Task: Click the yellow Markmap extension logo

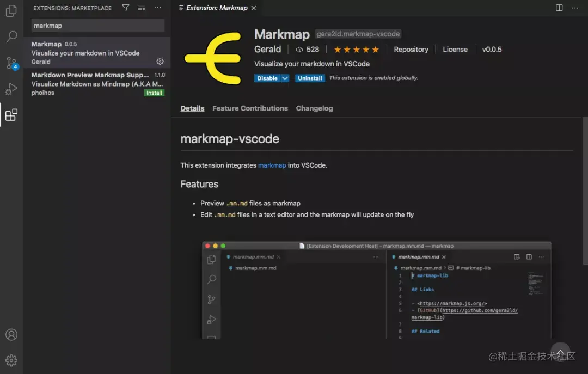Action: tap(213, 58)
